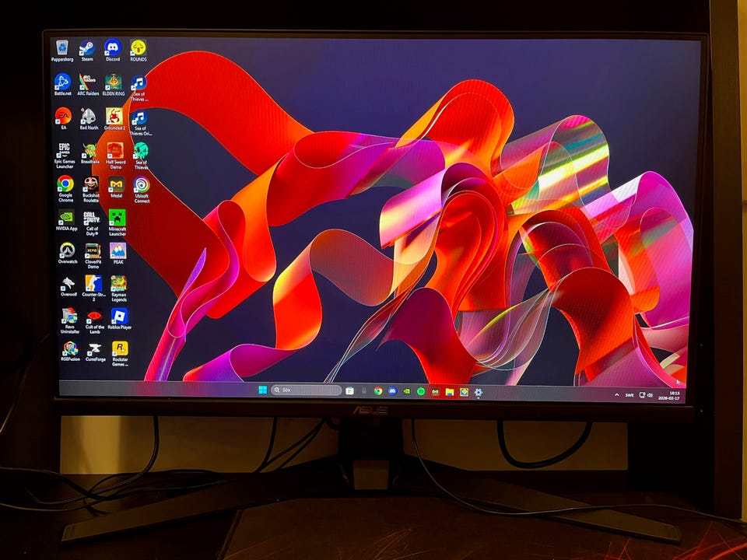Open the Windows Start menu button
747x560 pixels.
tap(262, 390)
